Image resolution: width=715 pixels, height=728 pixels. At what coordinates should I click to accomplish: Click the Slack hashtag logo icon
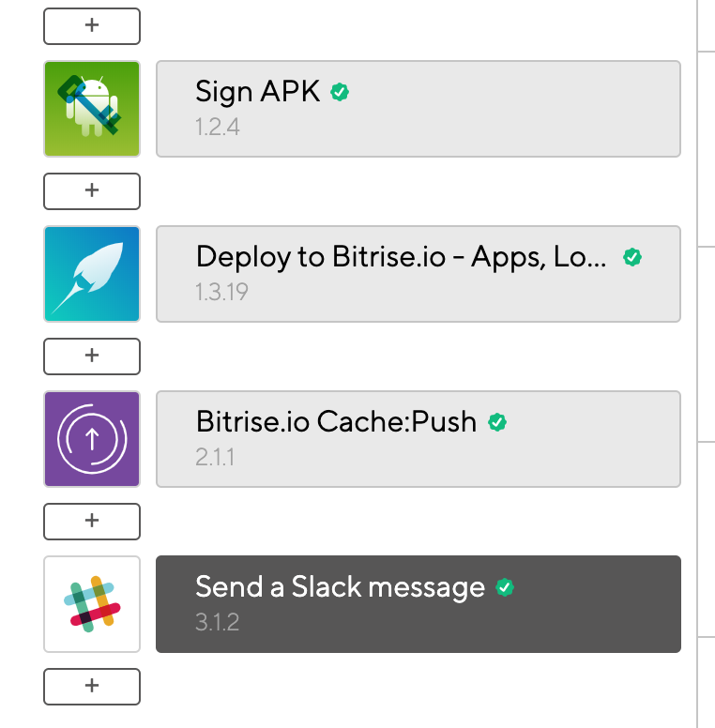click(92, 604)
